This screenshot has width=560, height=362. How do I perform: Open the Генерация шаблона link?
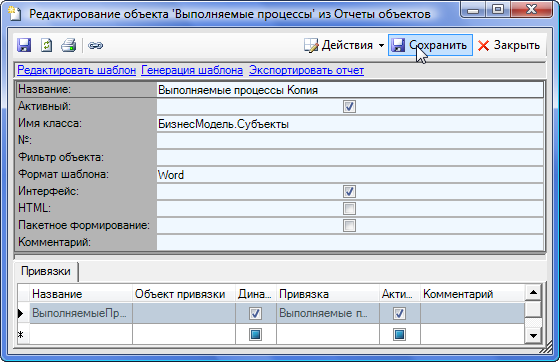[192, 70]
